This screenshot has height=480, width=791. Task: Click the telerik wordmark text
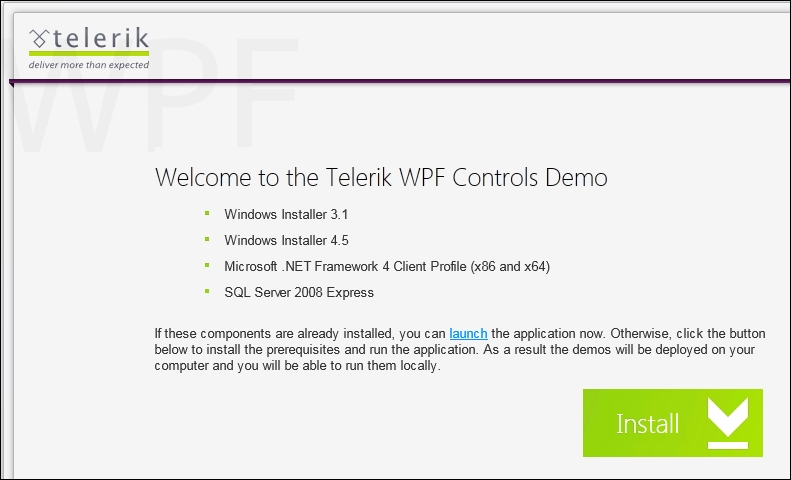(x=100, y=38)
